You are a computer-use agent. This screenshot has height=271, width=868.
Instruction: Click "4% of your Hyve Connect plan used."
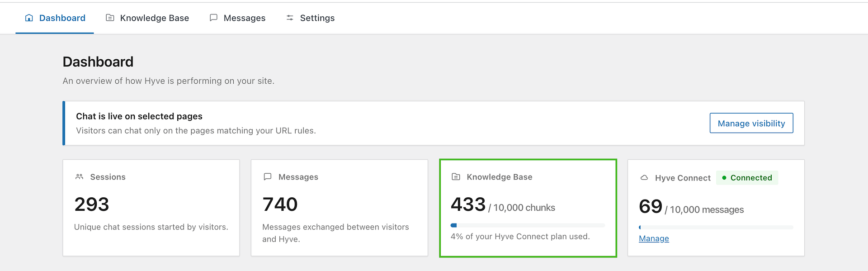pyautogui.click(x=520, y=237)
